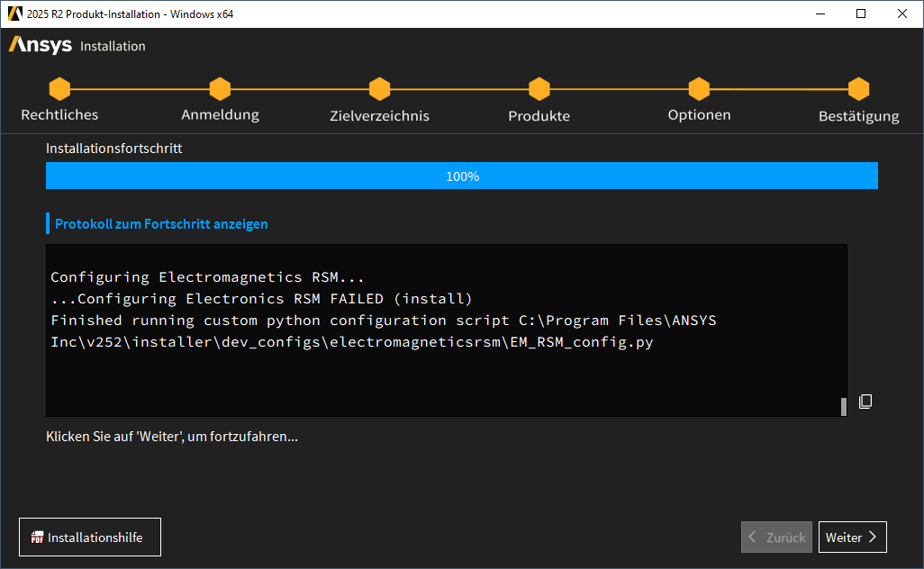The height and width of the screenshot is (569, 924).
Task: Click the disabled Zurück button
Action: coord(776,537)
